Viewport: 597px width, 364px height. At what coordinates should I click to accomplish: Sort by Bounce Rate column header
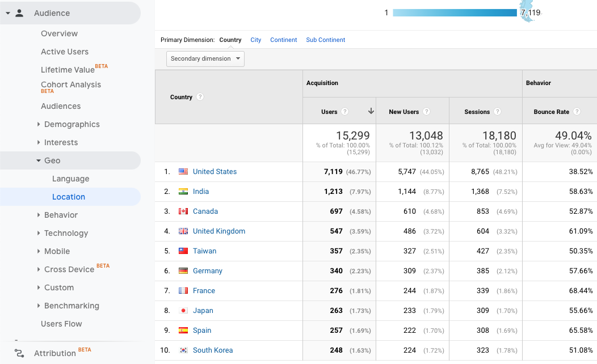point(551,112)
